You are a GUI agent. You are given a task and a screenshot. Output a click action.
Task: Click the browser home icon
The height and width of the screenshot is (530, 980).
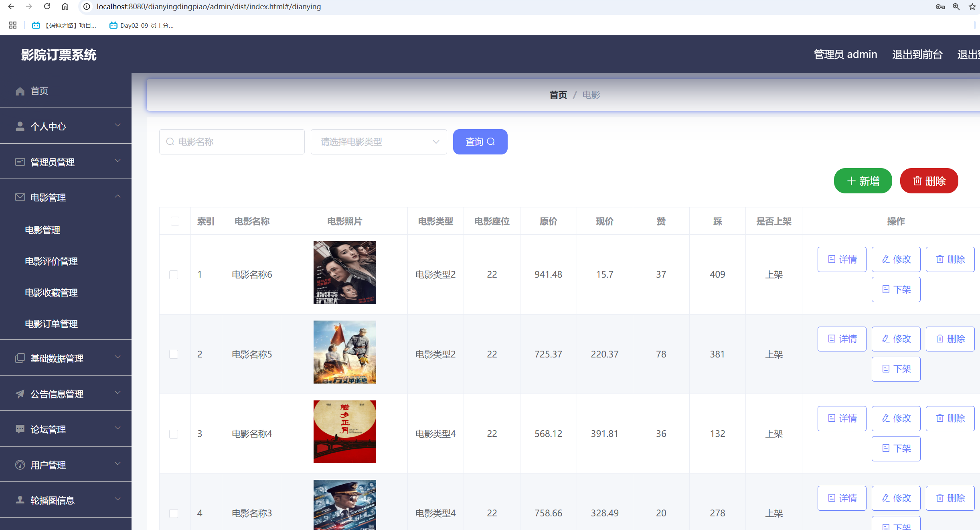coord(65,6)
